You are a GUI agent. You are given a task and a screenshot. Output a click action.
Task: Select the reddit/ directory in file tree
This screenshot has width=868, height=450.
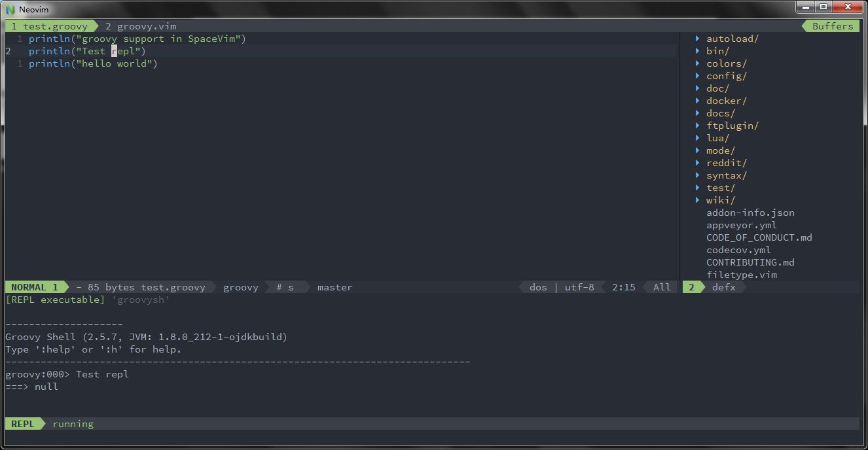coord(727,163)
